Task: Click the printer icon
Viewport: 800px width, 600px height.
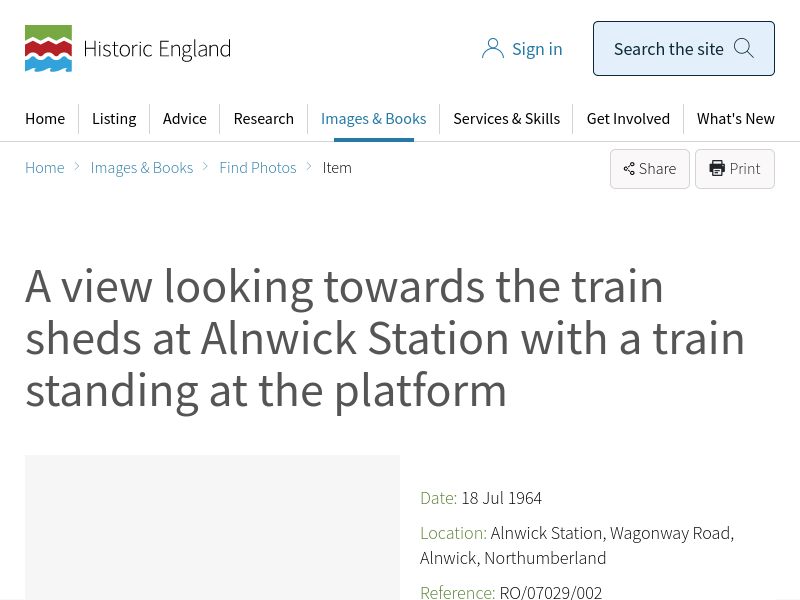Action: [x=717, y=168]
